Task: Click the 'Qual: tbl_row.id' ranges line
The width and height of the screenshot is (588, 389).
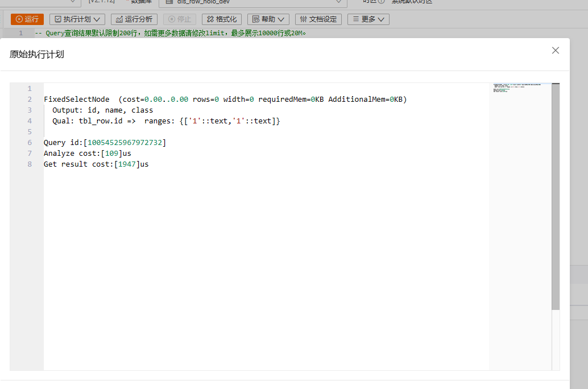Action: [166, 121]
